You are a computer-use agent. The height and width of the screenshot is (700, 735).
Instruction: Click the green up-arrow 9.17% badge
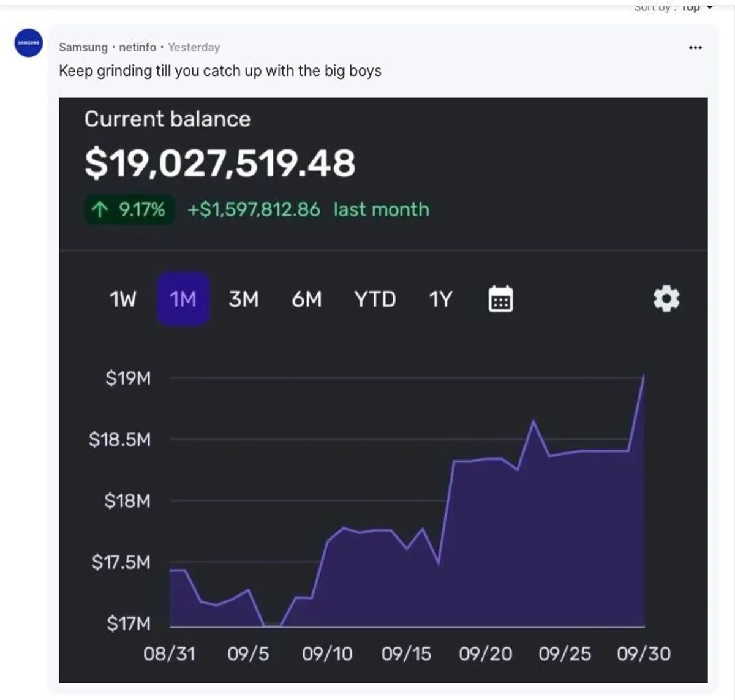coord(129,210)
